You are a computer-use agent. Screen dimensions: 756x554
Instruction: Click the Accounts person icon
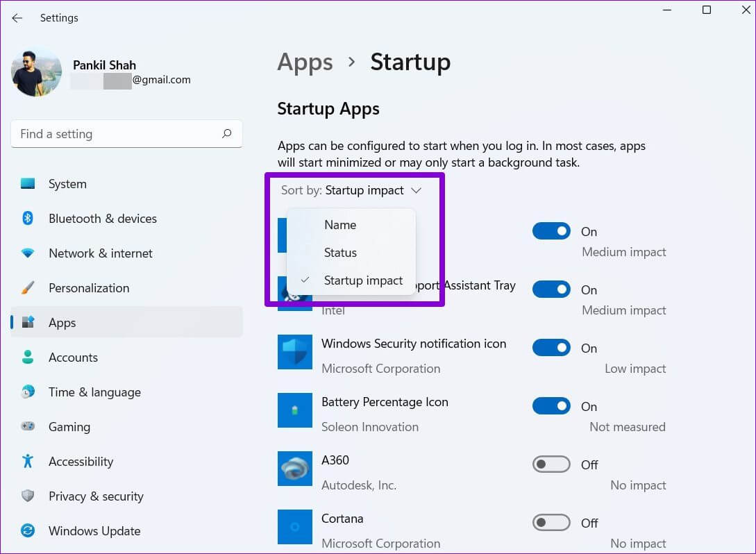pos(28,357)
